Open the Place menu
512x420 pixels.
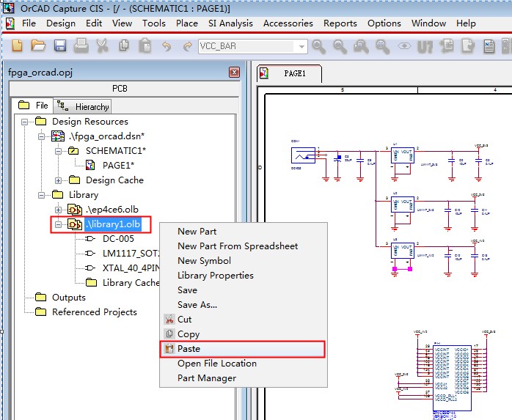pos(187,23)
